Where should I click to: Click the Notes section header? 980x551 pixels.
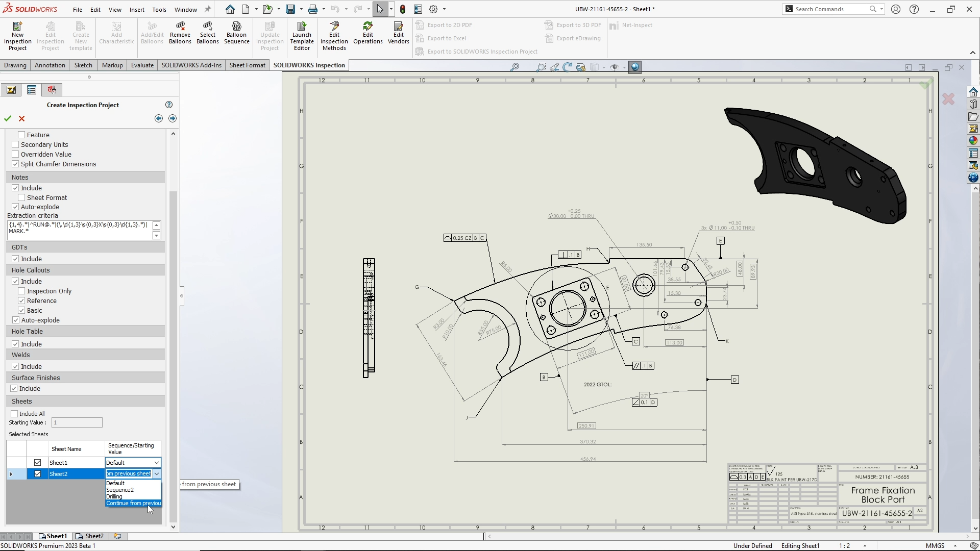pyautogui.click(x=85, y=177)
